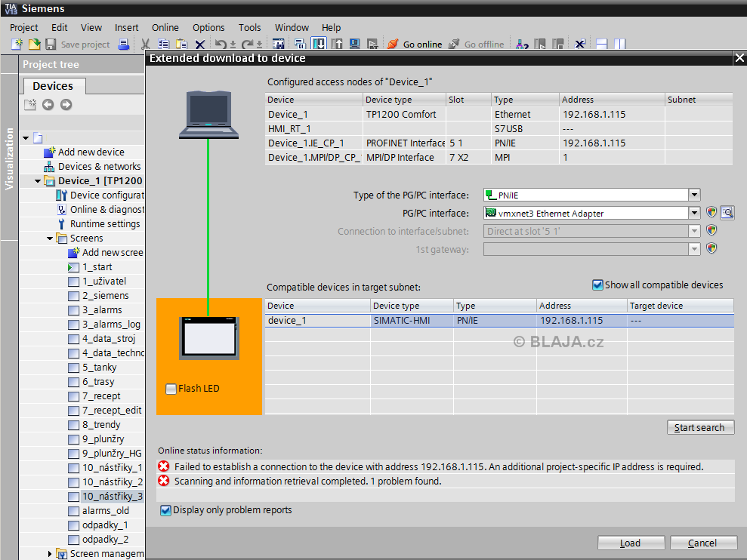Open the Tools menu
The image size is (747, 560).
coord(250,28)
